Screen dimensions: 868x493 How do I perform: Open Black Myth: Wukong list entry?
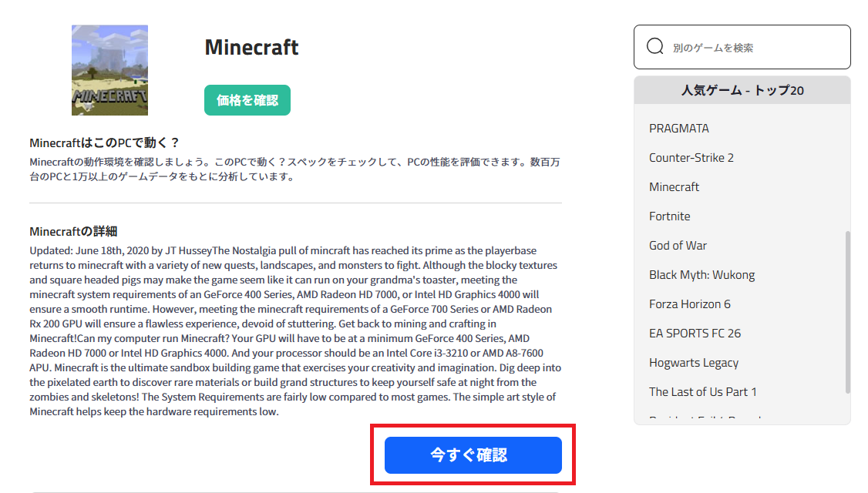click(x=702, y=275)
